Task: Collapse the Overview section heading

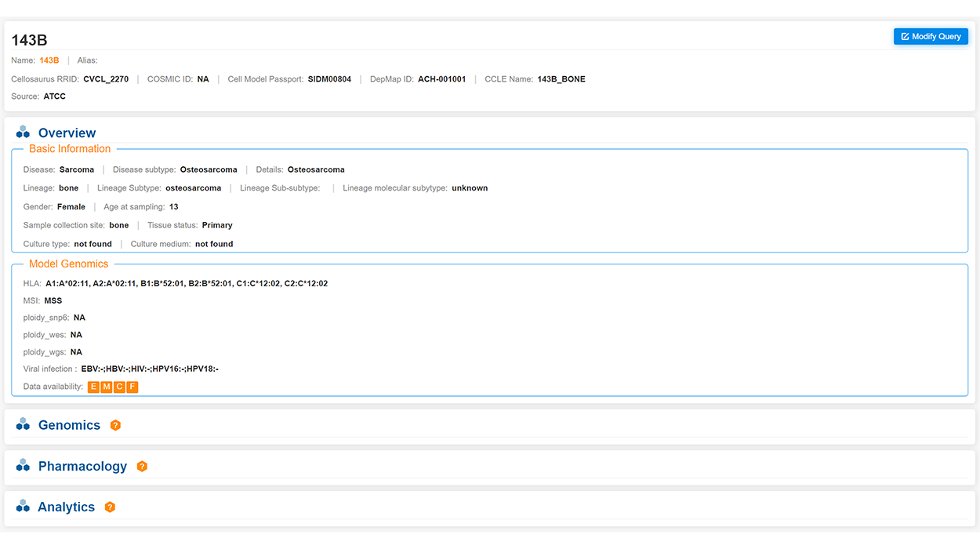Action: click(67, 133)
